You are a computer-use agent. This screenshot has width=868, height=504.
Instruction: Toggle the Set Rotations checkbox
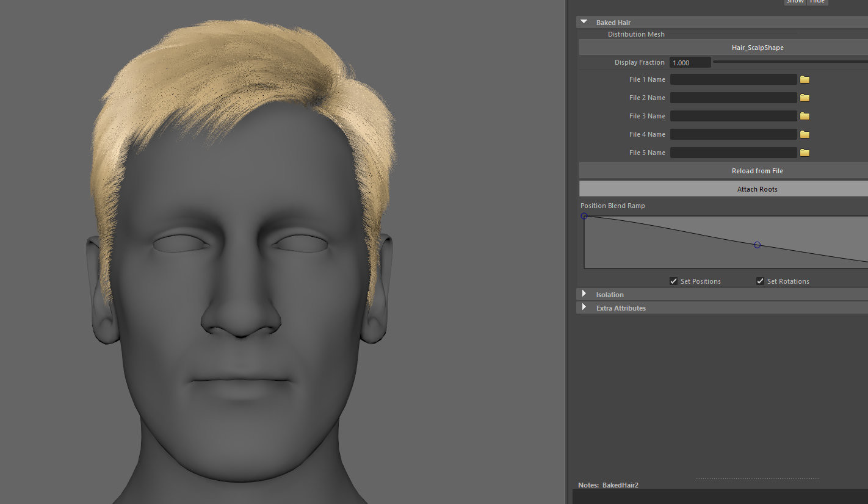point(760,281)
